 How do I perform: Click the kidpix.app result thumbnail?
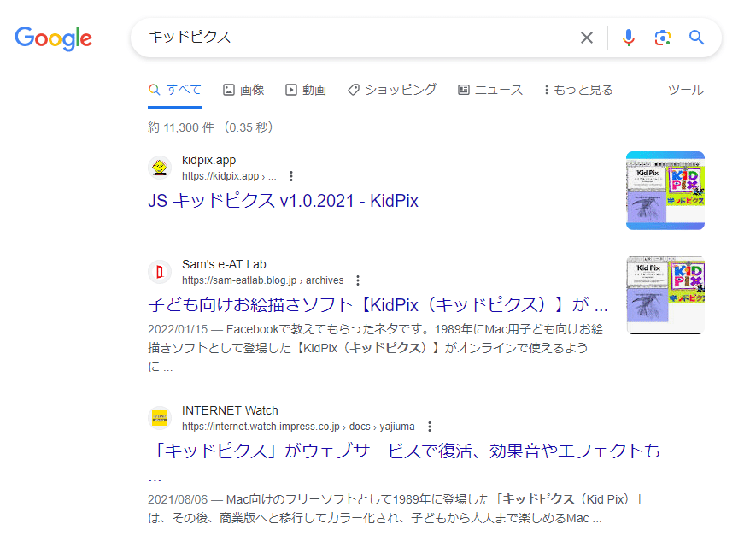tap(665, 191)
